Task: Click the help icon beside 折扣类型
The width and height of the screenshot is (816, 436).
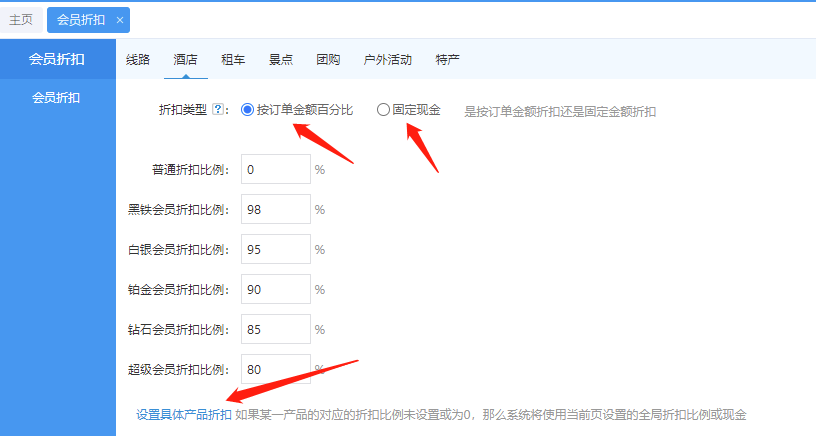Action: click(x=220, y=110)
